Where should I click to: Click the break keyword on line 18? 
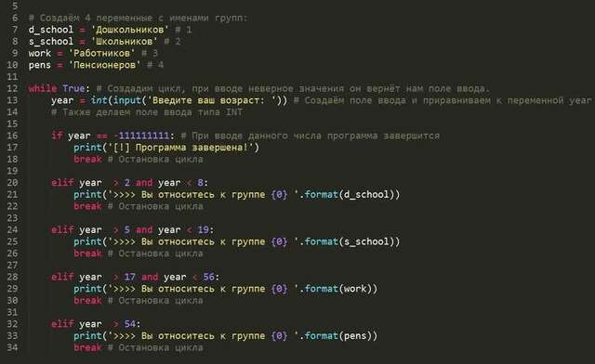87,159
